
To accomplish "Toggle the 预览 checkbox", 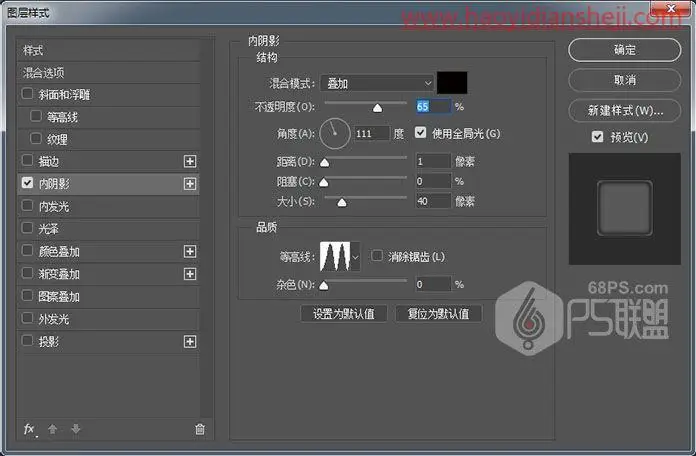I will point(597,137).
